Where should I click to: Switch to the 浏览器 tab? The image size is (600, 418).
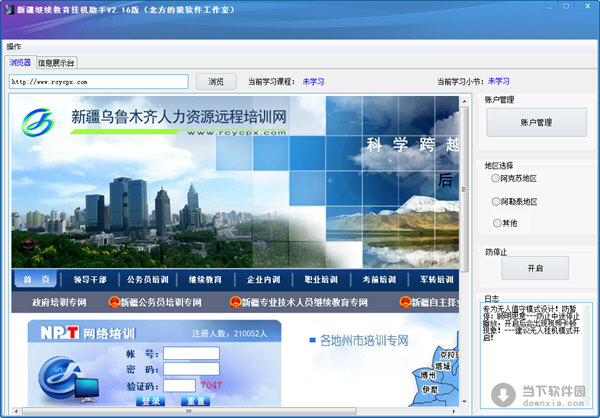(20, 62)
